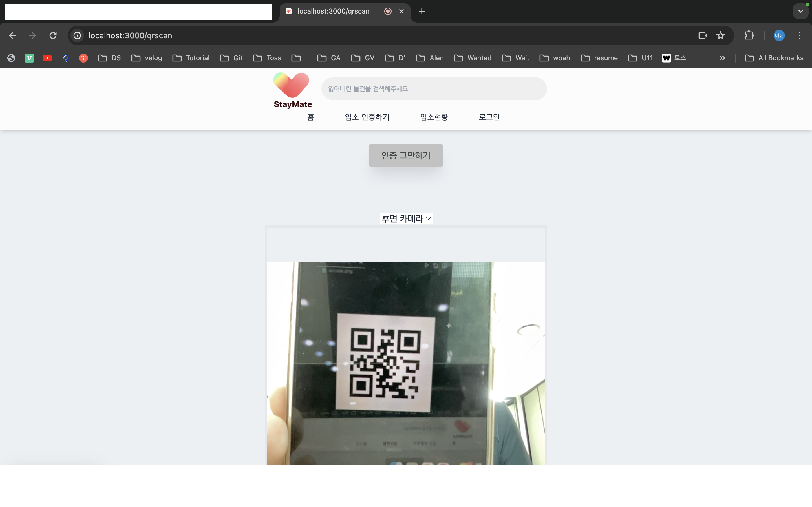Show hidden bookmarks with the double chevron
This screenshot has height=507, width=812.
point(722,58)
